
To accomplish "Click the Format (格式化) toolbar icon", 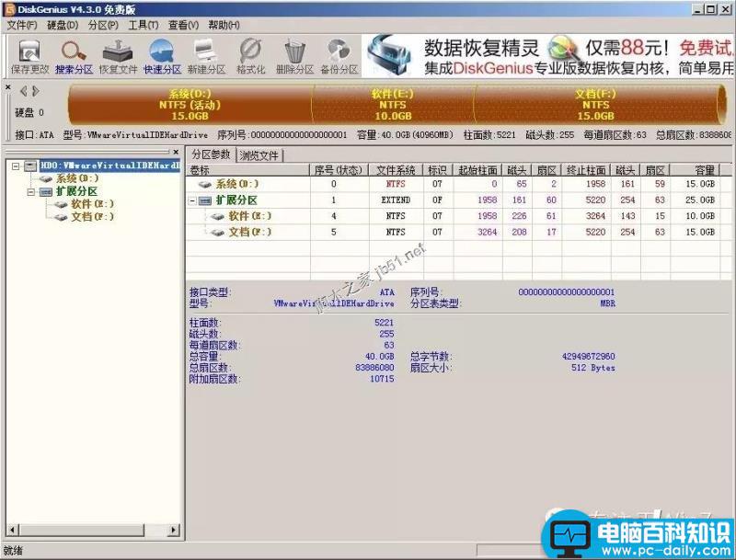I will pyautogui.click(x=250, y=57).
